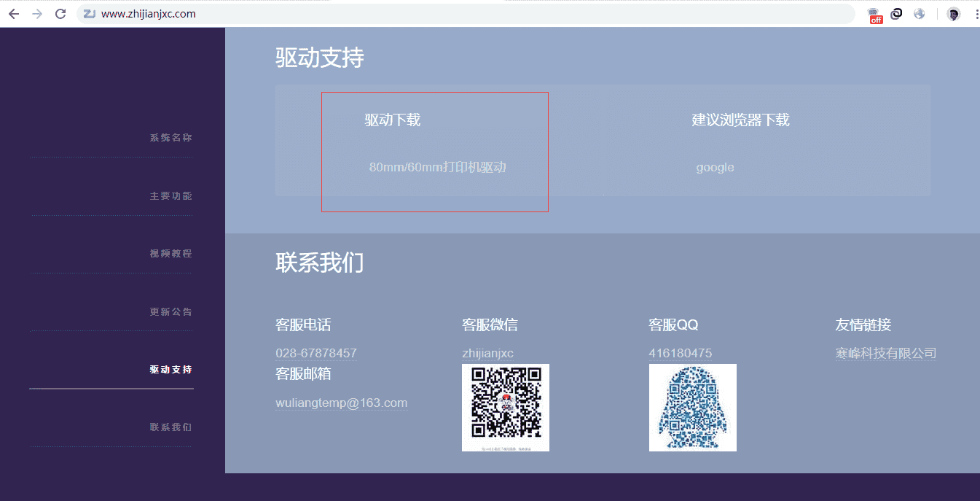This screenshot has width=980, height=501.
Task: Reload the page with the refresh icon
Action: click(60, 14)
